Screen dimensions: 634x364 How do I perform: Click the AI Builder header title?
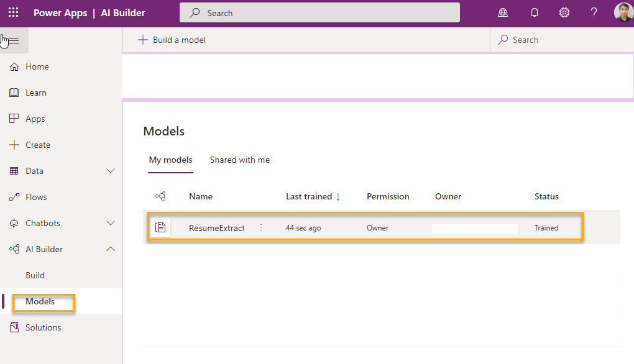123,13
